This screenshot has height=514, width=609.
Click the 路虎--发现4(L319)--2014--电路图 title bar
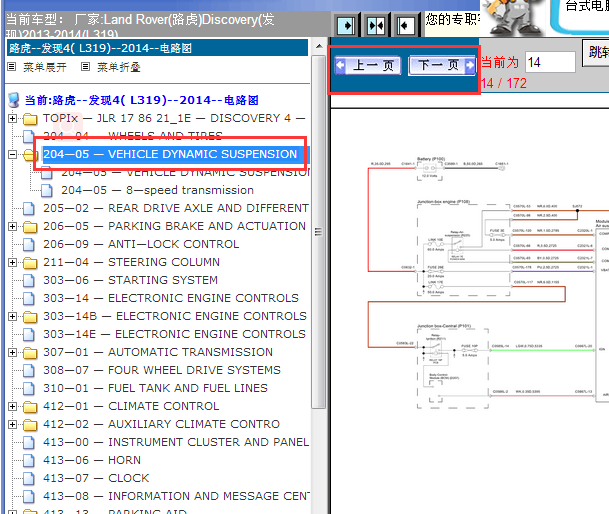point(157,48)
